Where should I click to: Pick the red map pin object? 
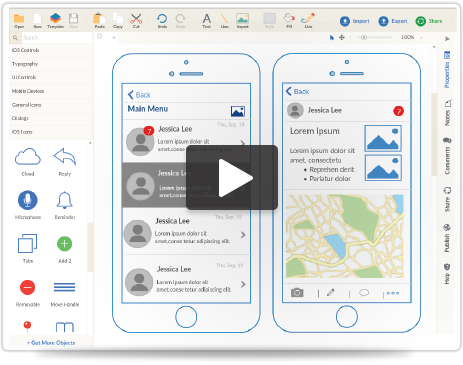27,326
